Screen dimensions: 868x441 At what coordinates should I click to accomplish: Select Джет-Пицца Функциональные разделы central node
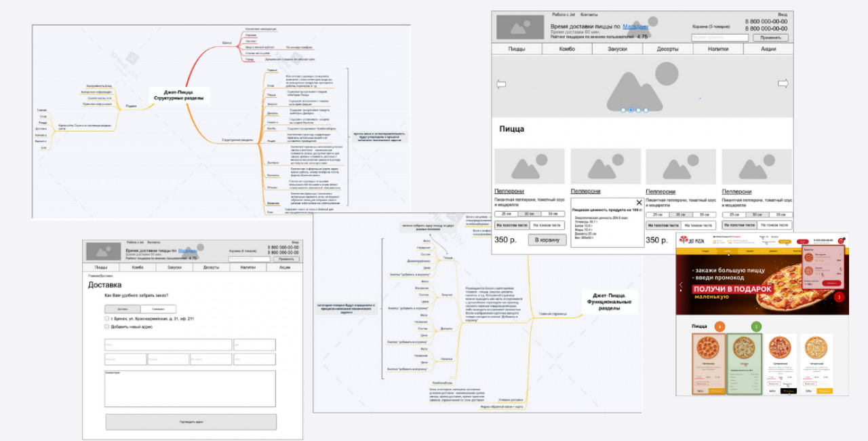(x=611, y=299)
